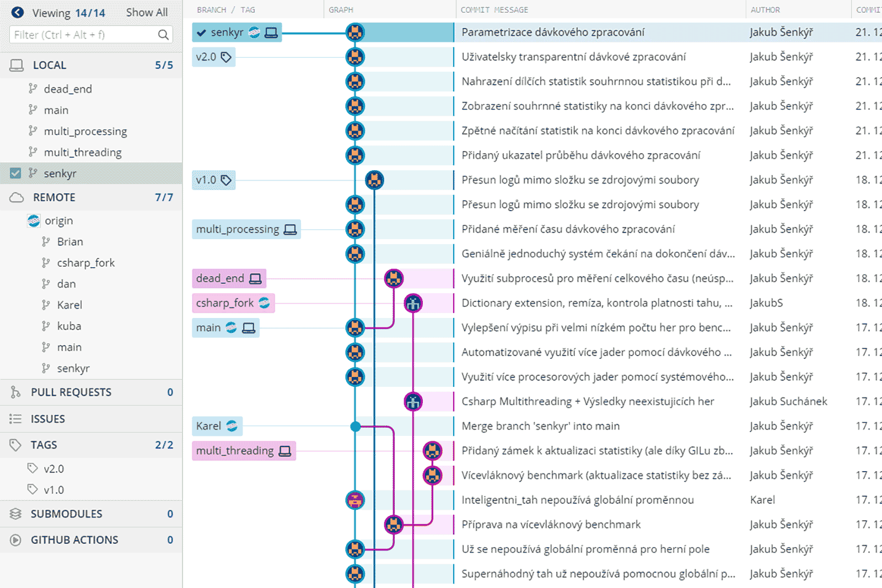
Task: Click the search magnifier icon in filter box
Action: 163,35
